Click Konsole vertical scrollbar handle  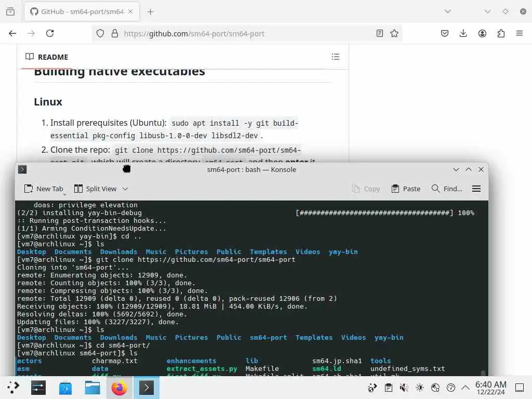point(483,373)
